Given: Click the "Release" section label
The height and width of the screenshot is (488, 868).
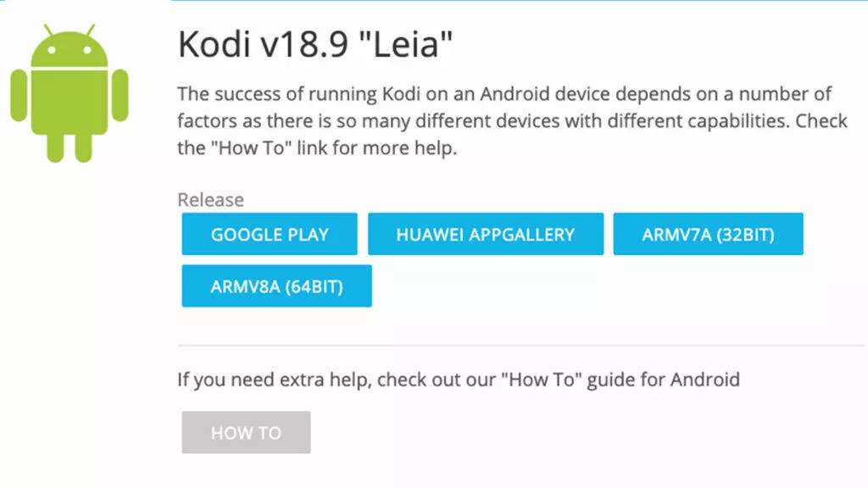Looking at the screenshot, I should coord(210,200).
